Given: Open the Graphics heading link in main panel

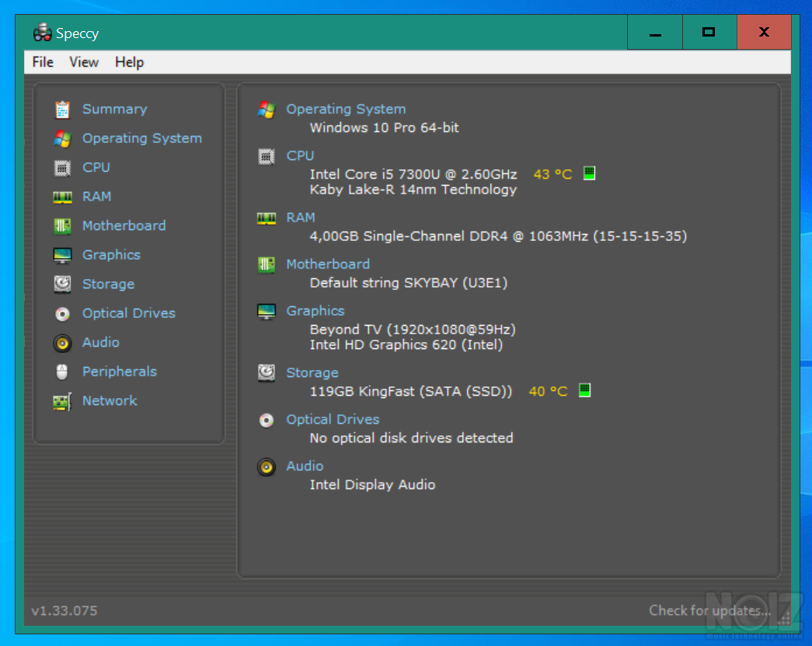Looking at the screenshot, I should [315, 310].
